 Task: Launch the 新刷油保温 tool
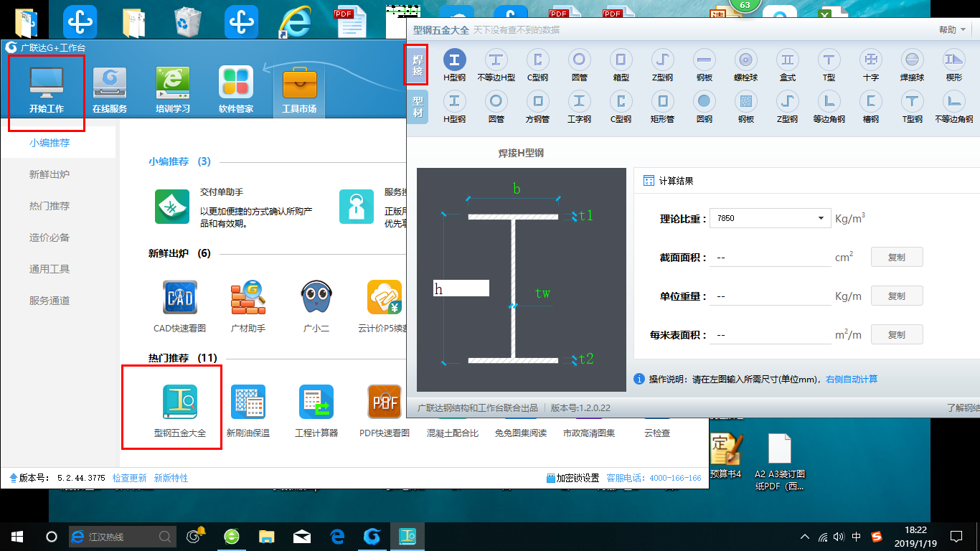tap(248, 410)
